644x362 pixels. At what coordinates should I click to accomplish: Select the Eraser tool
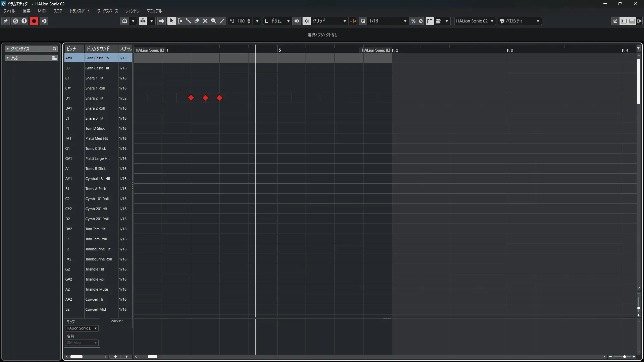point(197,21)
